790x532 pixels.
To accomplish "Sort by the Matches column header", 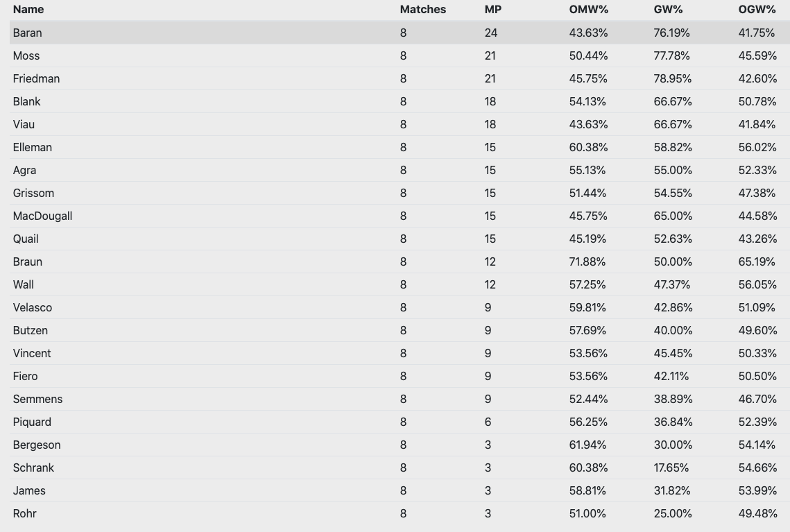I will [x=422, y=10].
